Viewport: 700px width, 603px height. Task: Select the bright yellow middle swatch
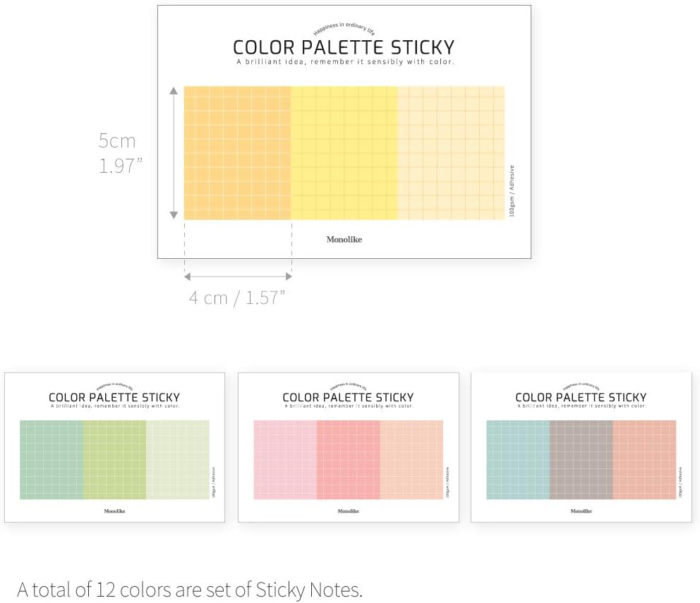pos(344,152)
